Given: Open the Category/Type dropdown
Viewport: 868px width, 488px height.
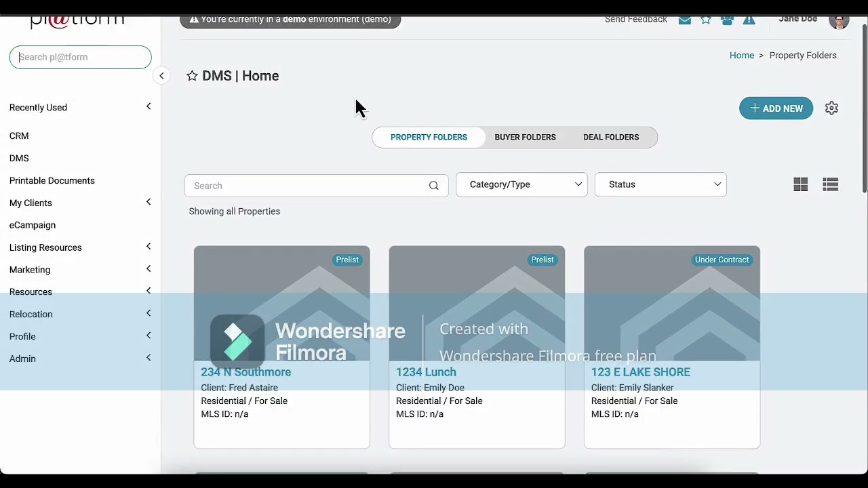Looking at the screenshot, I should 521,184.
